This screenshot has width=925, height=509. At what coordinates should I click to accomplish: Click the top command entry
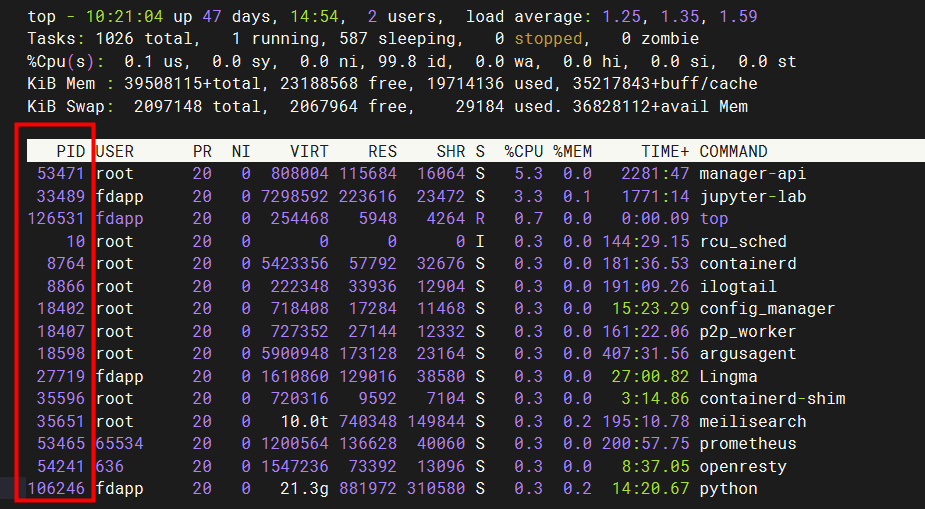[x=714, y=219]
